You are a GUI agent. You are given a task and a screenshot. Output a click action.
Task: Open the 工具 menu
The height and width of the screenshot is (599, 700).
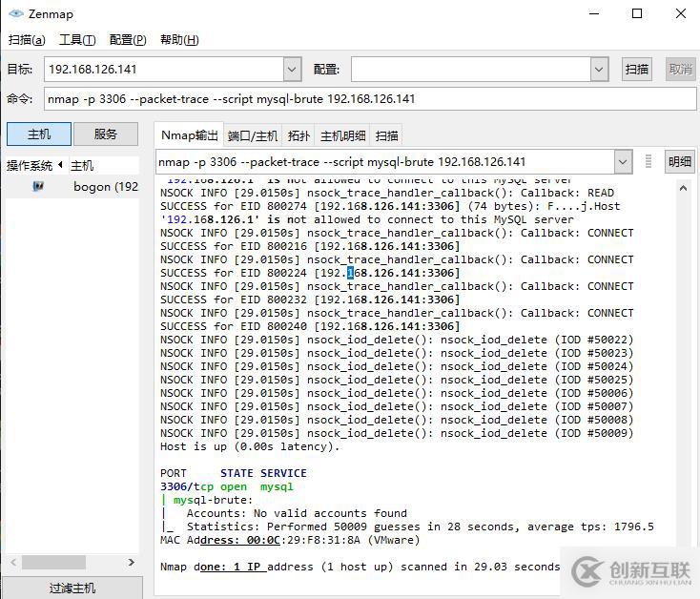pos(77,39)
